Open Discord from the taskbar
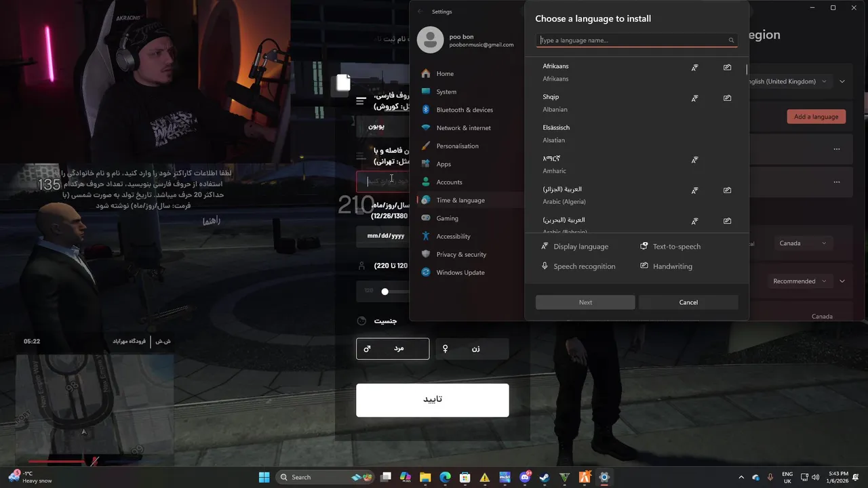This screenshot has width=868, height=488. tap(525, 477)
